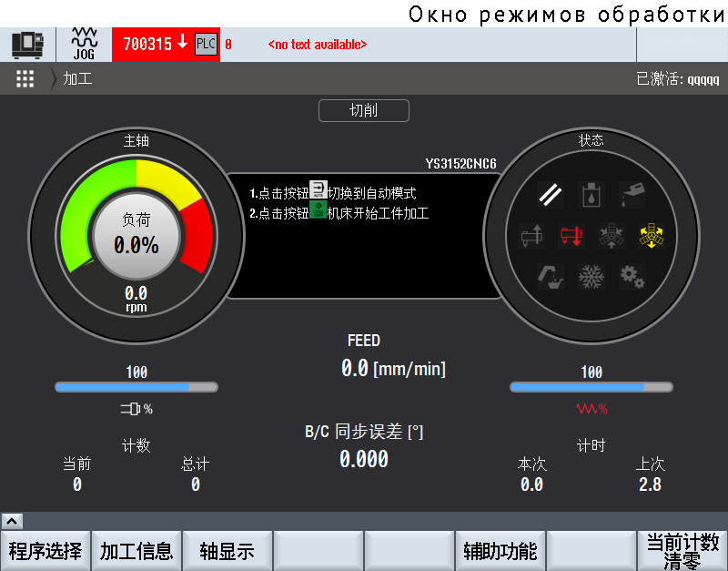Screen dimensions: 728x571
Task: Click the 加工 breadcrumb item
Action: 77,78
